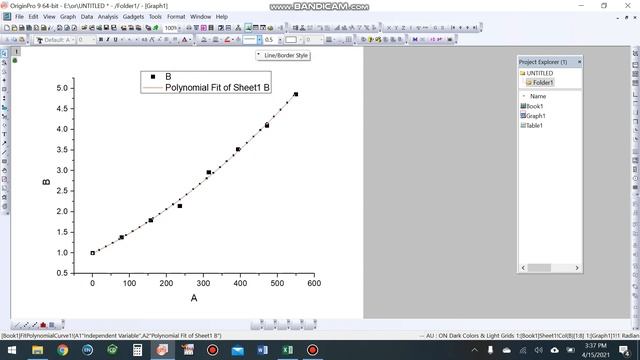The height and width of the screenshot is (360, 640).
Task: Click Project Explorer scrollbar right arrow
Action: click(x=577, y=268)
